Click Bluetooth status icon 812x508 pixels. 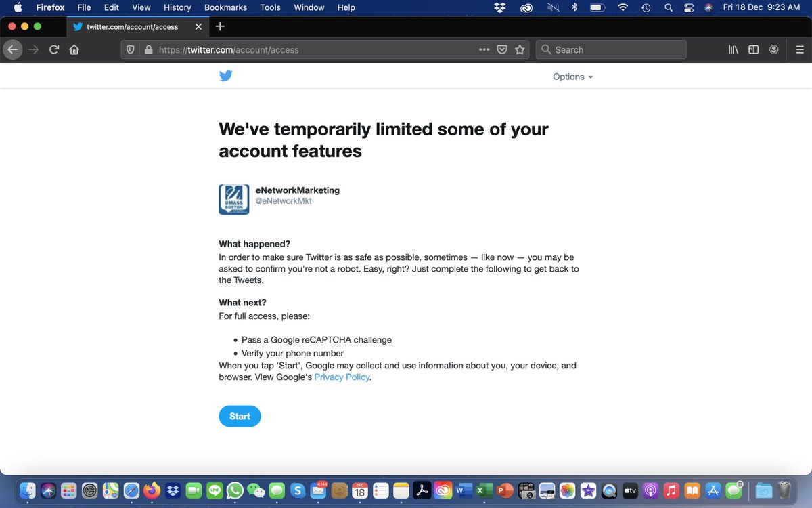574,7
